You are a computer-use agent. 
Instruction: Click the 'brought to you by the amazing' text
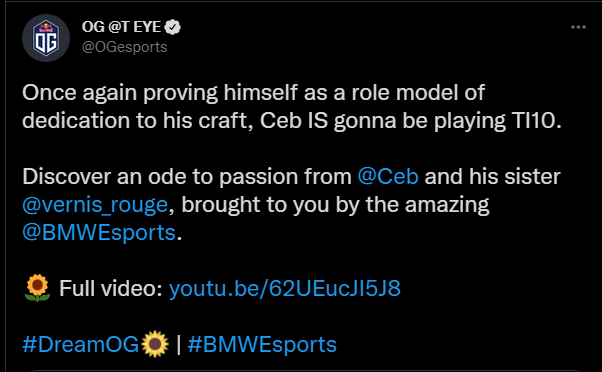(x=335, y=205)
